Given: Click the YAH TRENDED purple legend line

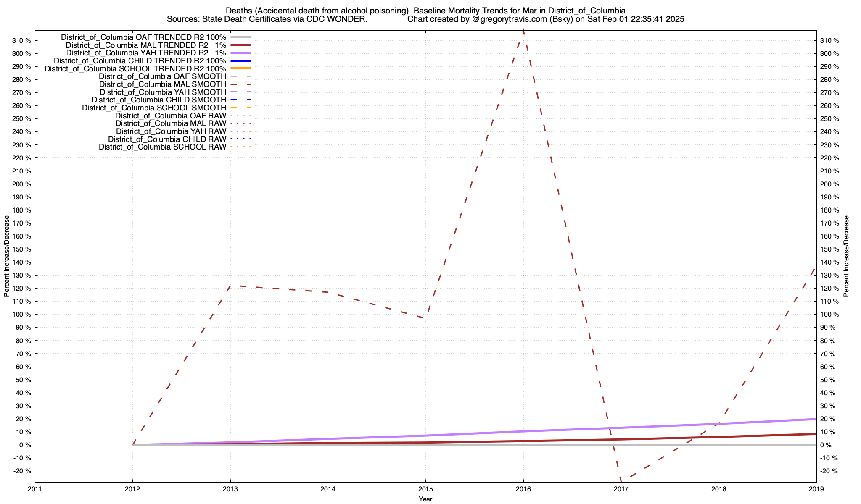Looking at the screenshot, I should (x=240, y=53).
